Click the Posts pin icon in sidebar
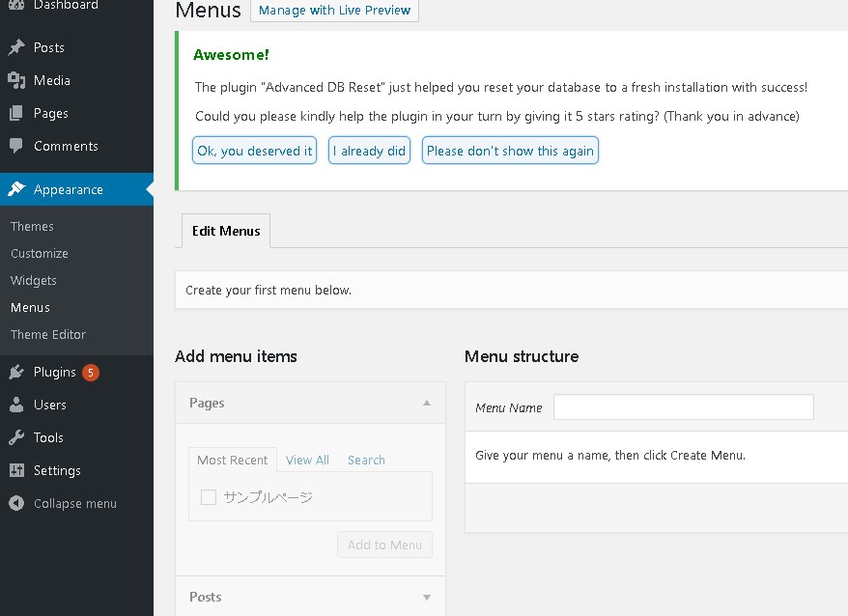This screenshot has width=848, height=616. 16,47
